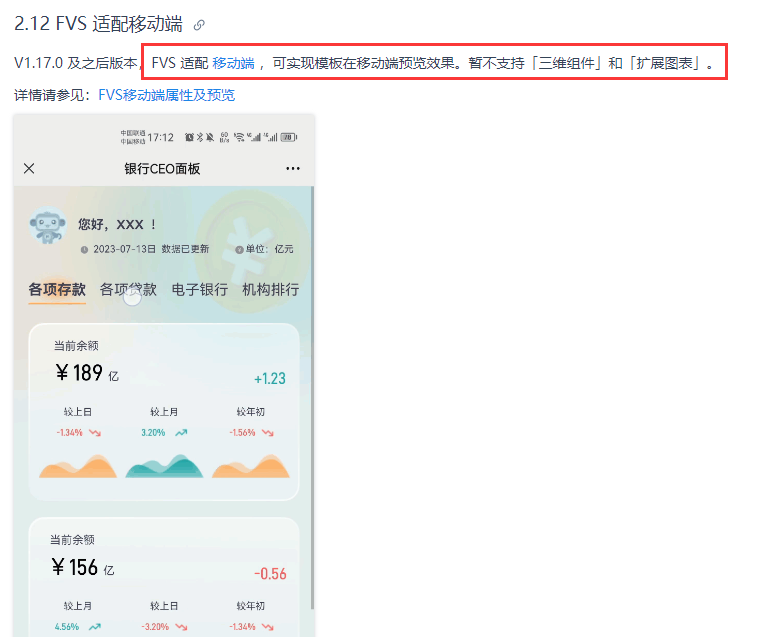The width and height of the screenshot is (774, 637).
Task: Click the 2023-07-13日 数据已更新 text
Action: (151, 249)
